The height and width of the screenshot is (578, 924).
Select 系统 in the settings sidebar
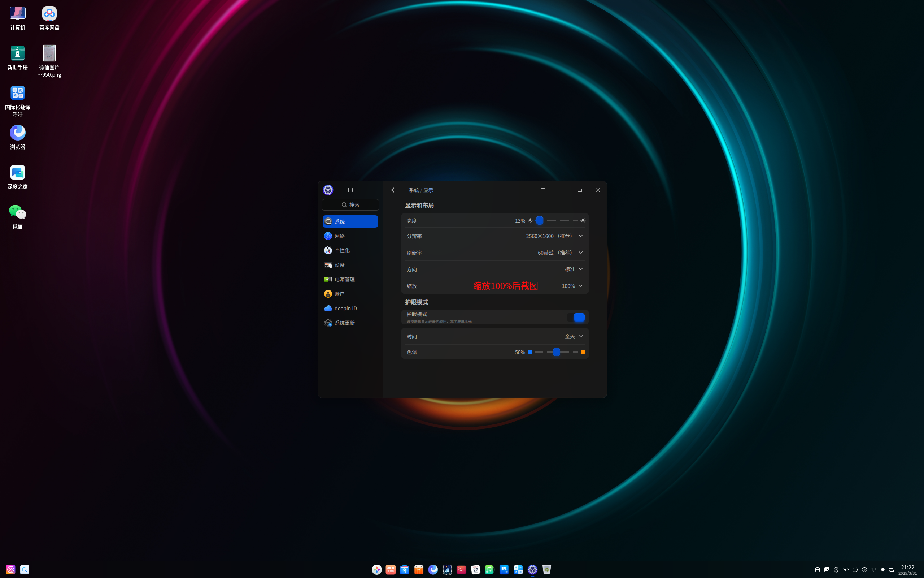(350, 221)
